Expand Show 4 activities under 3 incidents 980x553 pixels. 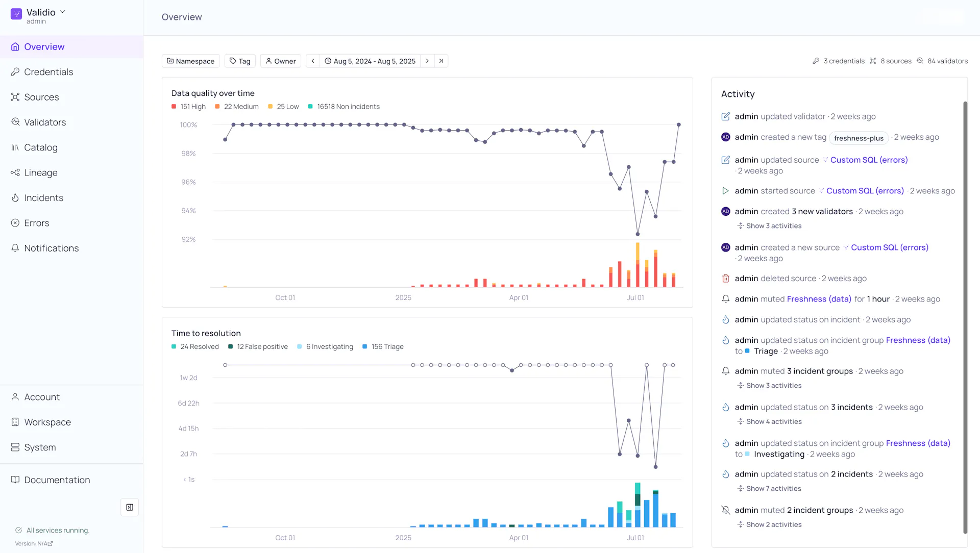769,422
